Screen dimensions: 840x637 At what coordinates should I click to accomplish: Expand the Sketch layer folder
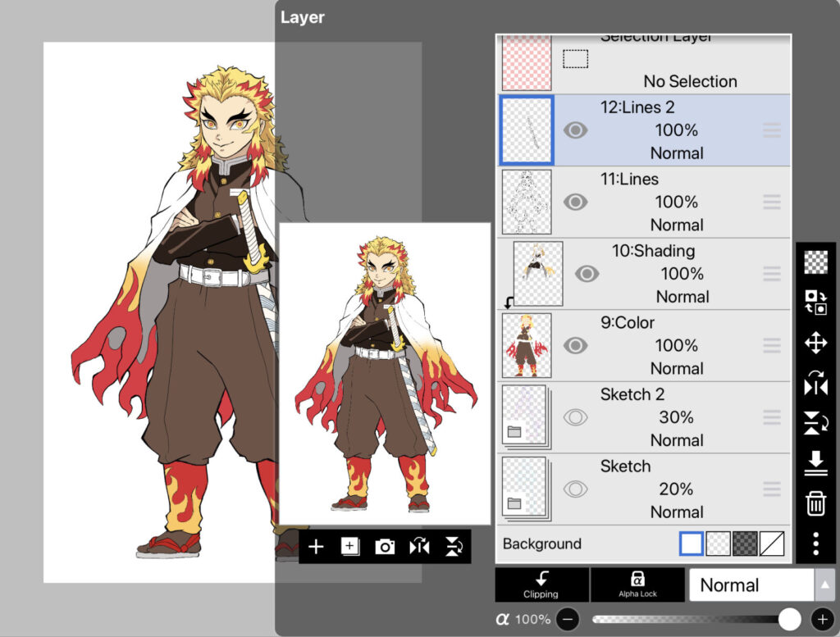point(514,503)
